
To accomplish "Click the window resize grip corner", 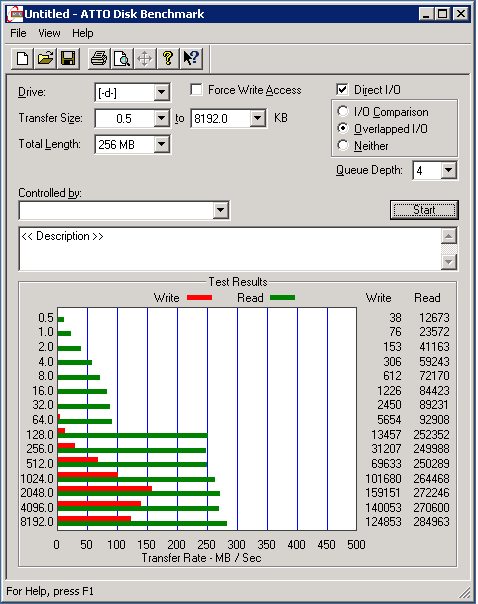I will point(465,592).
